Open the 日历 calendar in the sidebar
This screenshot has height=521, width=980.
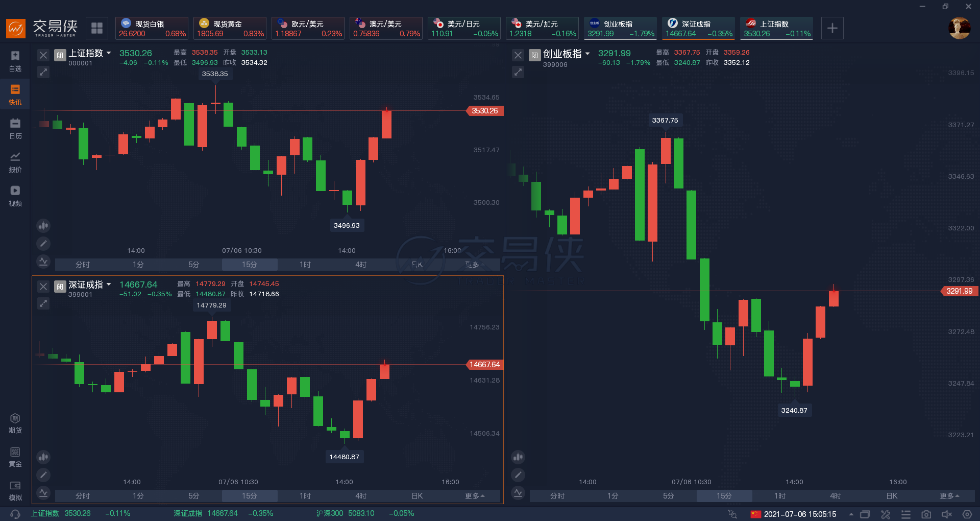coord(15,128)
